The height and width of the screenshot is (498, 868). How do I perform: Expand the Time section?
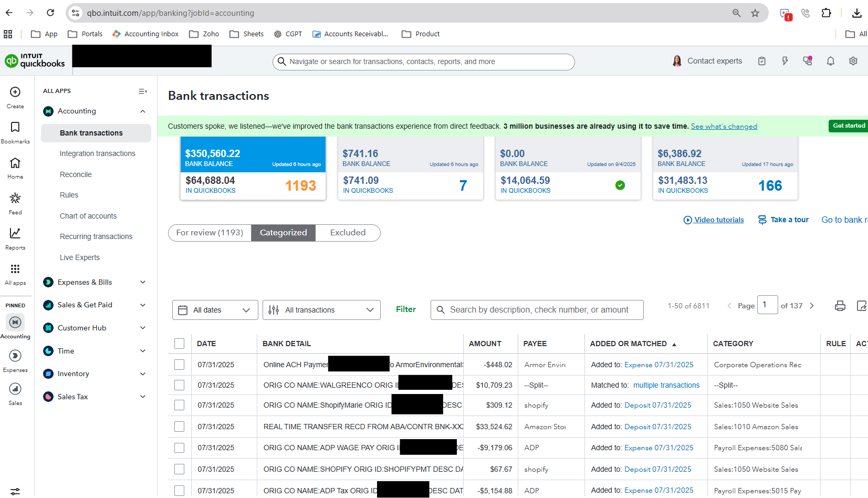[x=143, y=351]
